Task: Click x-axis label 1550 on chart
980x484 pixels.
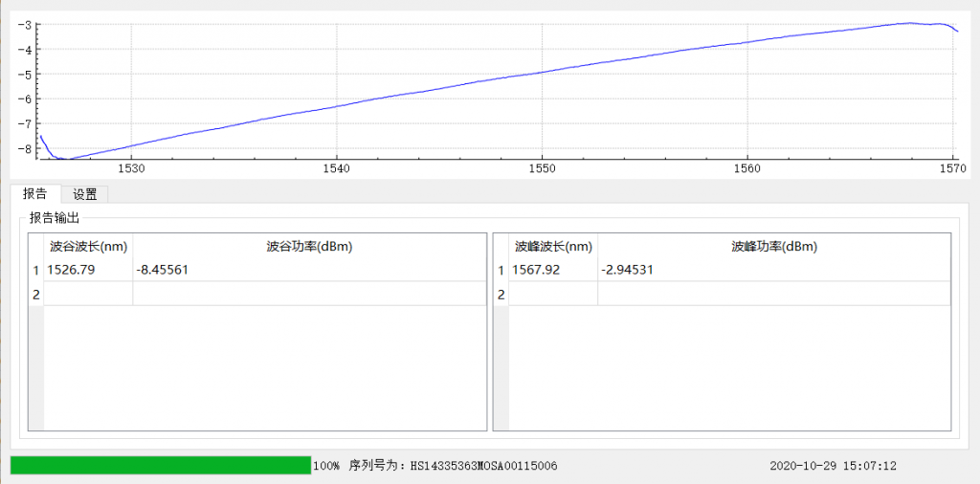Action: (x=542, y=168)
